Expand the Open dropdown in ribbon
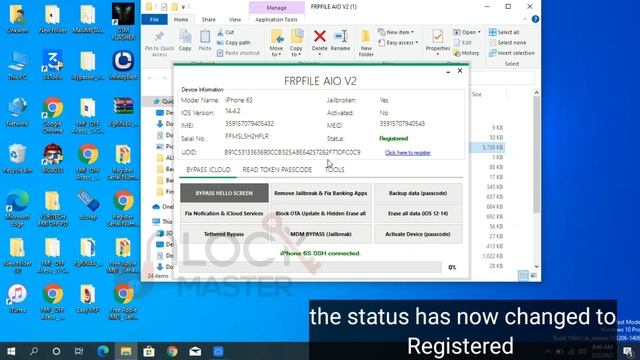This screenshot has height=360, width=640. pos(467,32)
